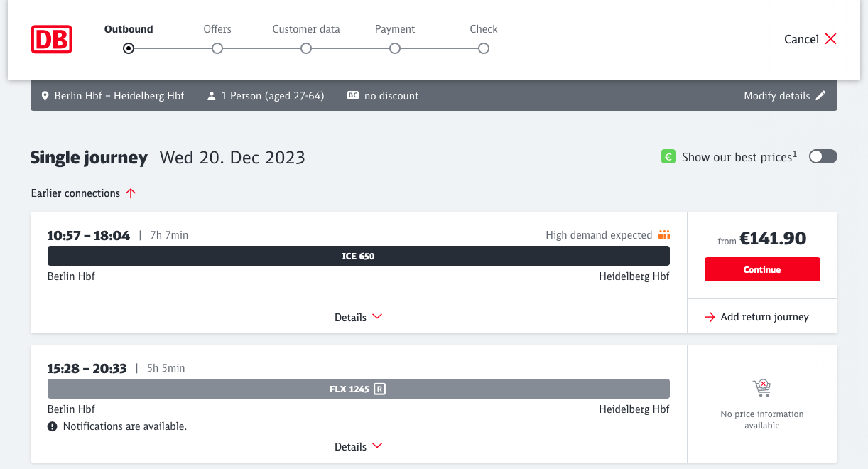Click the DB logo
The height and width of the screenshot is (469, 868).
[51, 39]
